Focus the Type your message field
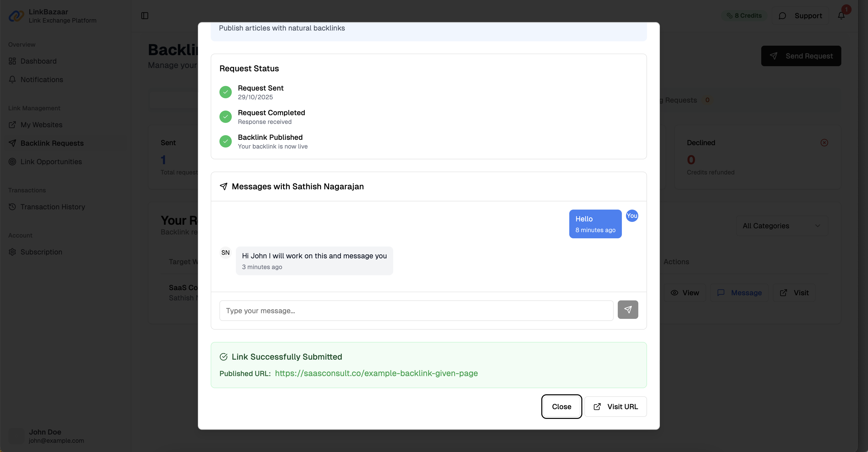Screen dimensions: 868x452 [x=416, y=311]
